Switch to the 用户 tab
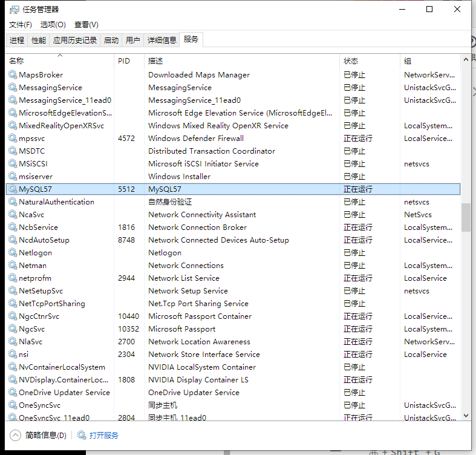This screenshot has height=455, width=476. point(132,40)
